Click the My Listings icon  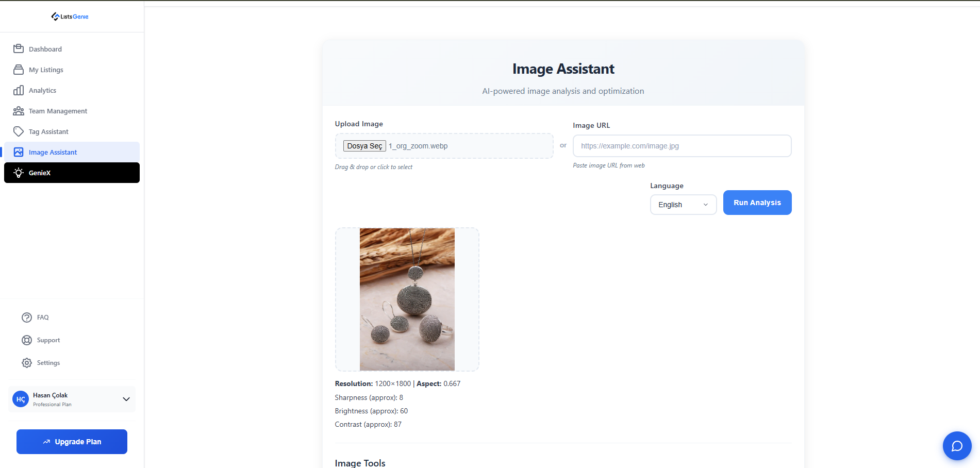pyautogui.click(x=19, y=70)
